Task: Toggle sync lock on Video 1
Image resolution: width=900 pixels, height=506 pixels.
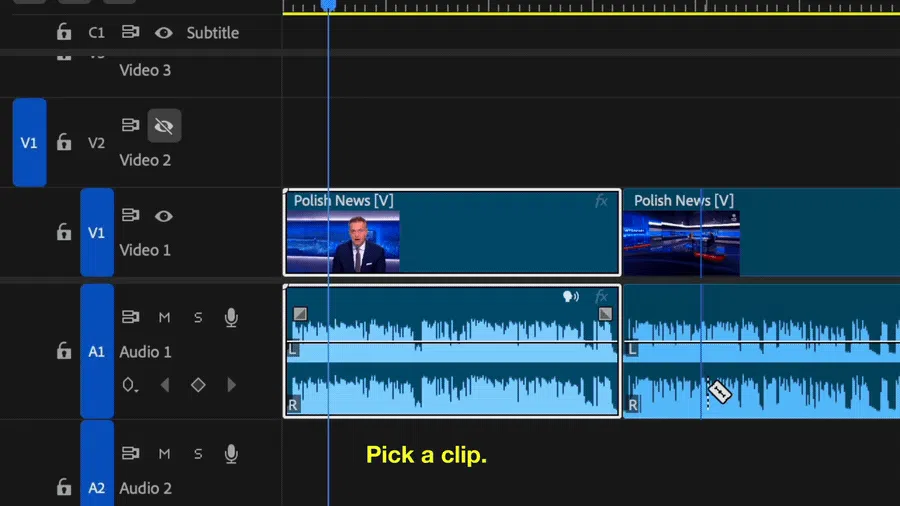Action: pyautogui.click(x=130, y=215)
